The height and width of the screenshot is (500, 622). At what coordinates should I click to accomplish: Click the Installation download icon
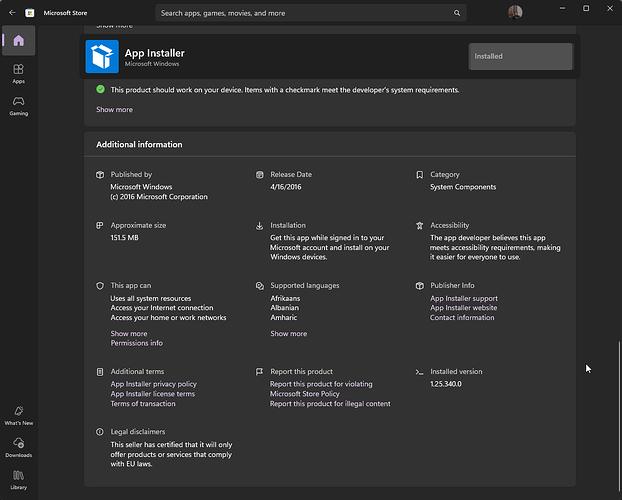[x=259, y=226]
